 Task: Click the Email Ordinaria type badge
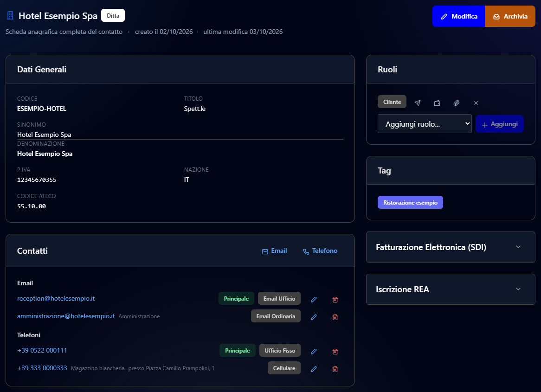tap(276, 316)
